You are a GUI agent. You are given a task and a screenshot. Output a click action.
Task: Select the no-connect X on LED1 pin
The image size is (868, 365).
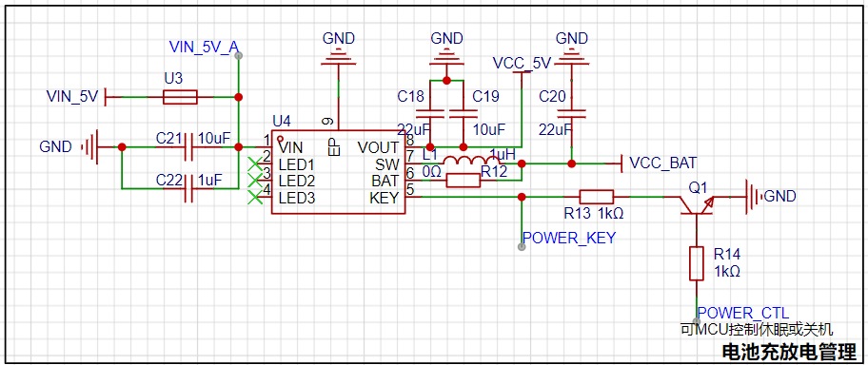pyautogui.click(x=255, y=163)
